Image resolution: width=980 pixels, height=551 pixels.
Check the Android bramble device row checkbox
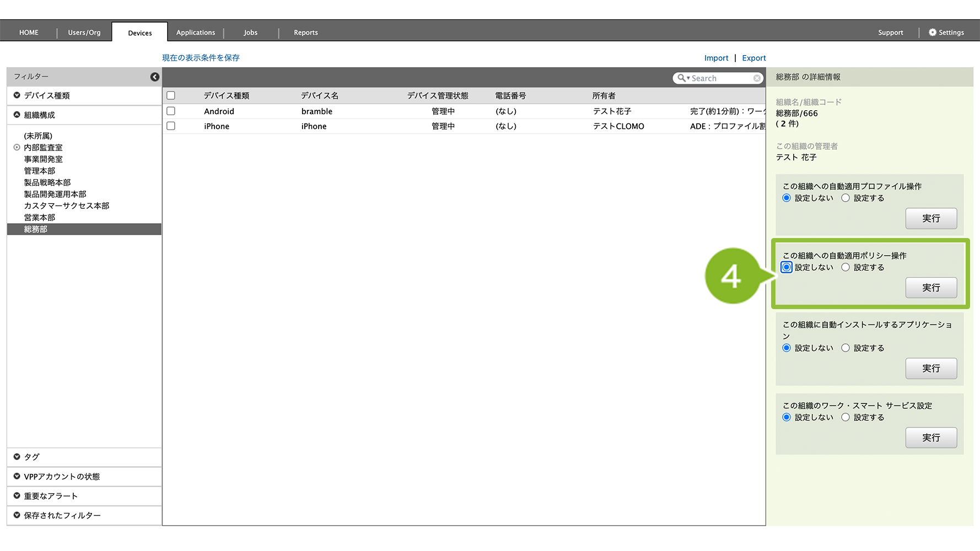pyautogui.click(x=171, y=111)
